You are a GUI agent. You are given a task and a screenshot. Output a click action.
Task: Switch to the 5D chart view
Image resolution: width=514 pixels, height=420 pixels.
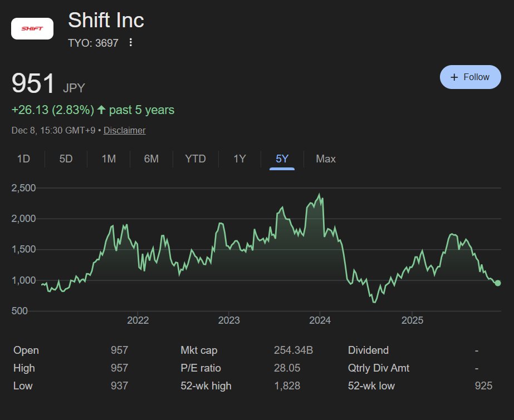[65, 159]
